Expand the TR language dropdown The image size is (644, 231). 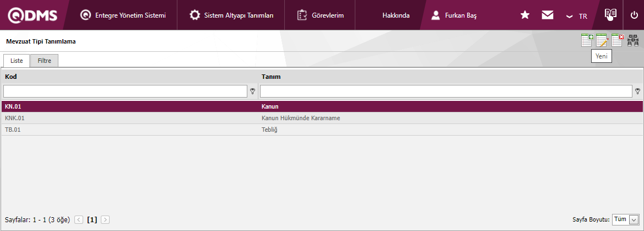577,16
